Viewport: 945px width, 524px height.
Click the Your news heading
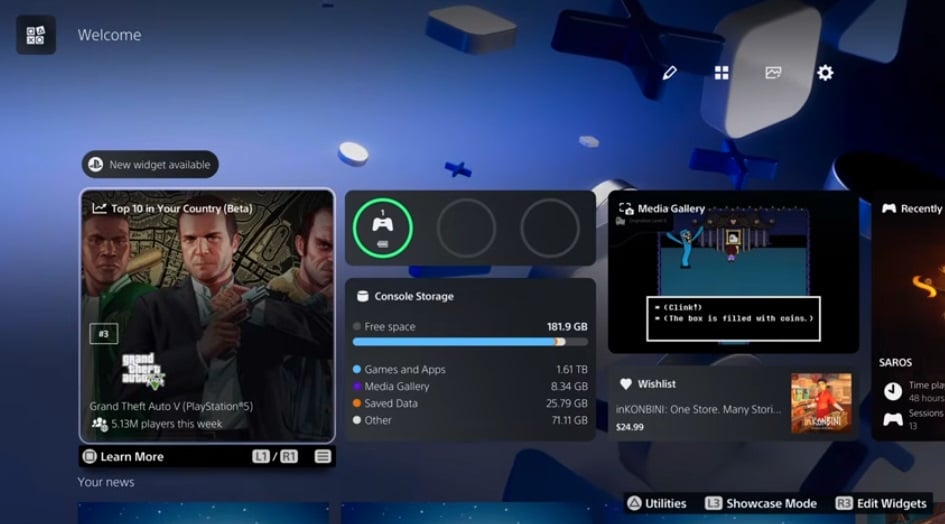[x=106, y=482]
